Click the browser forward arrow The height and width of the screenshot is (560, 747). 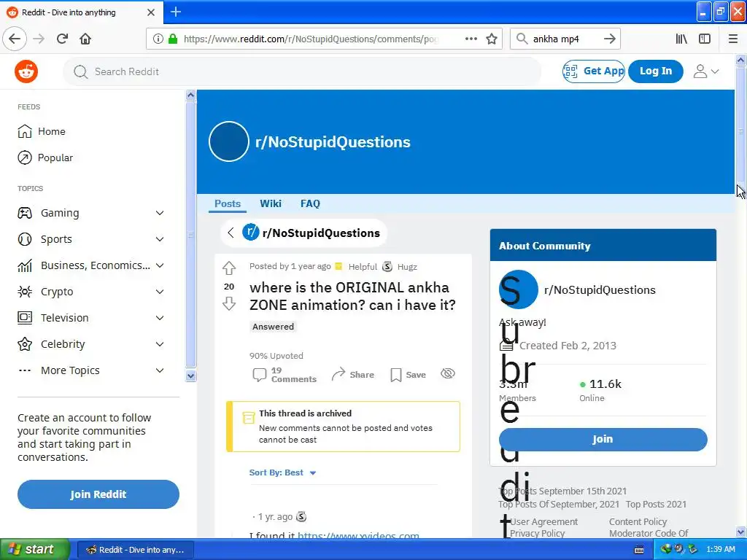coord(39,39)
